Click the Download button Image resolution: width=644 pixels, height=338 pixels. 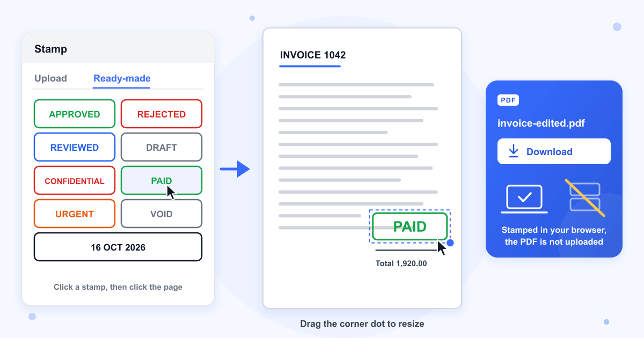click(x=554, y=151)
